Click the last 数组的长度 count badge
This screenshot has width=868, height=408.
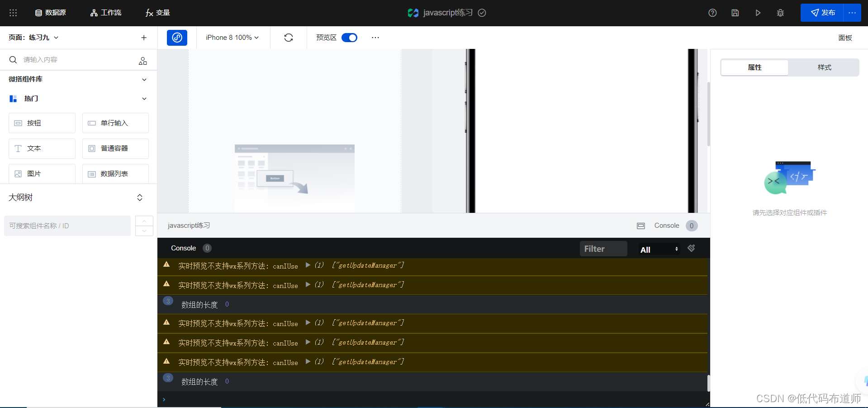[168, 378]
